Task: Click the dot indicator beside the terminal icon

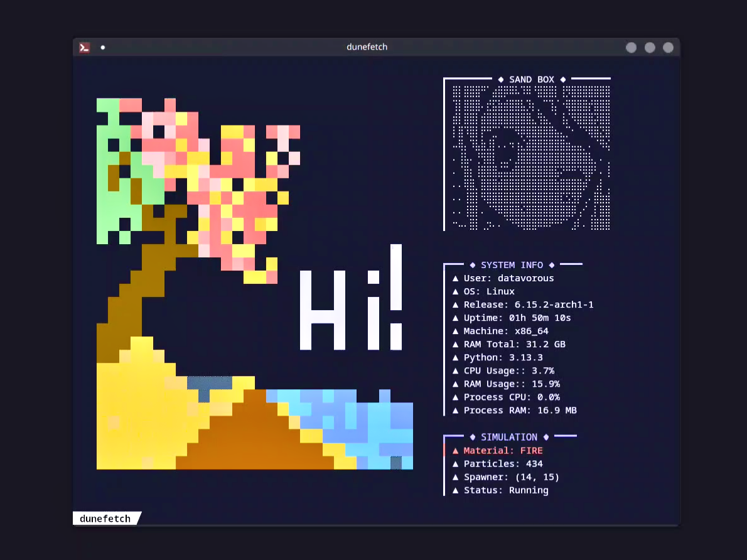Action: click(x=103, y=47)
